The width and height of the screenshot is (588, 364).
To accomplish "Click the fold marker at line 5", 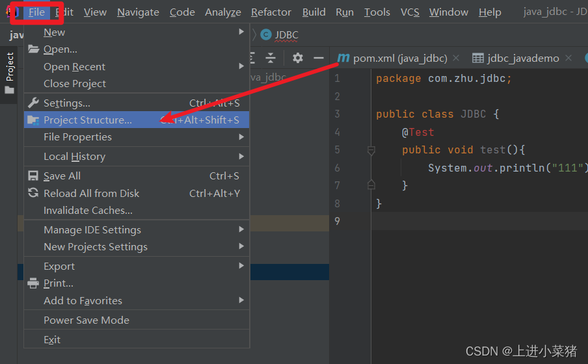I will click(x=371, y=150).
